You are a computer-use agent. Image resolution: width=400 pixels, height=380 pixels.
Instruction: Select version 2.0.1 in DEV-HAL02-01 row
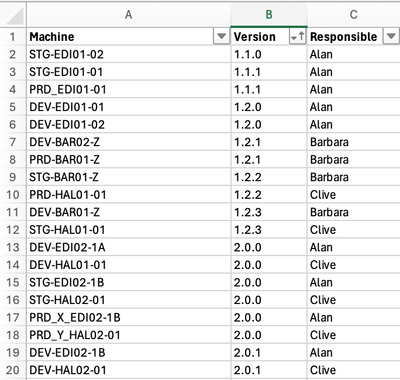coord(269,370)
